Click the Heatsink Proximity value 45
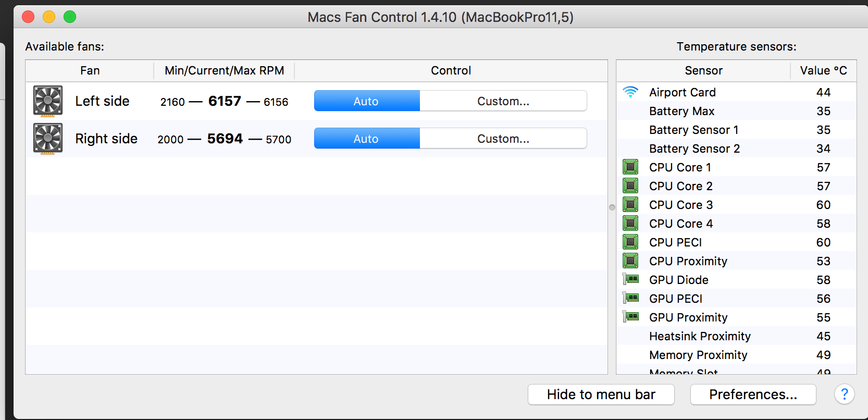The width and height of the screenshot is (868, 420). pyautogui.click(x=823, y=336)
